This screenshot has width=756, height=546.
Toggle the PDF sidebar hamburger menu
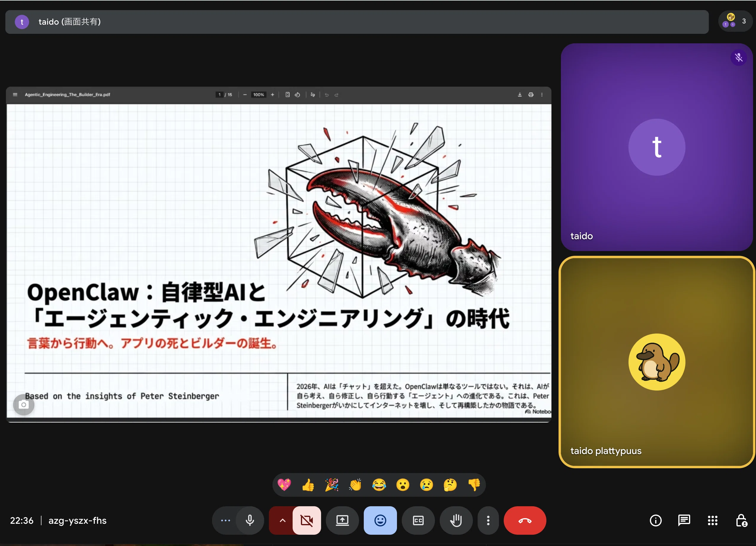15,95
